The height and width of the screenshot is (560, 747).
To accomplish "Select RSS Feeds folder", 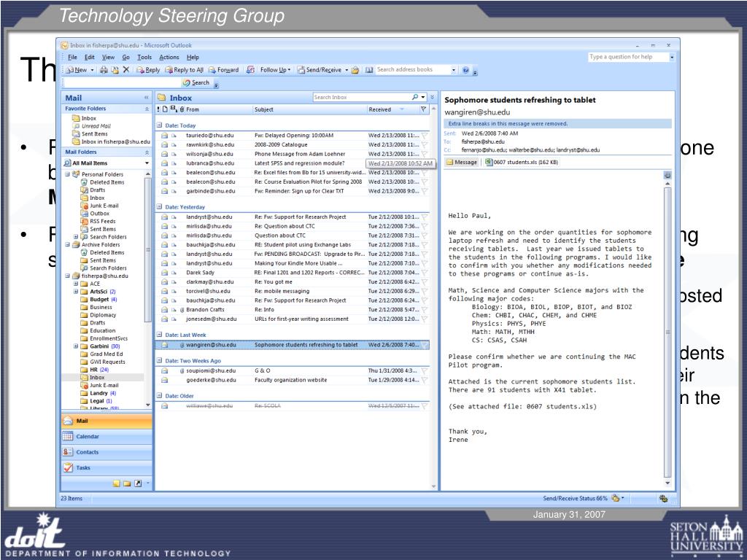I will [98, 222].
